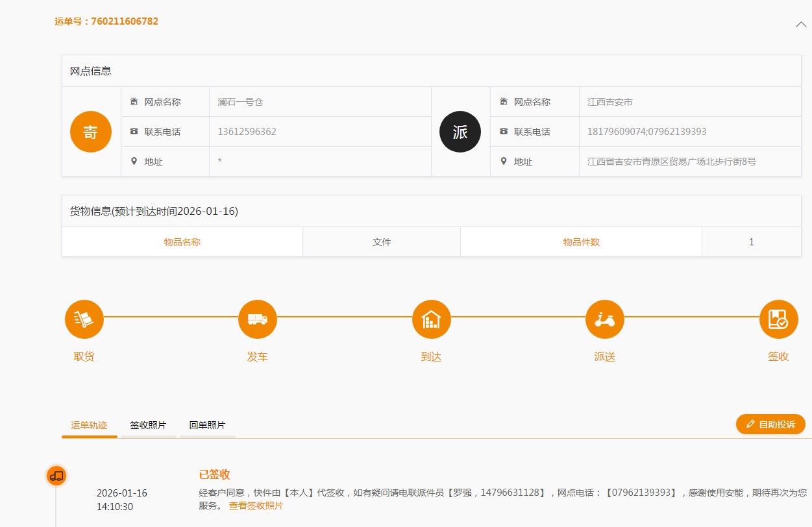Click the 派送 delivery scooter icon
Image resolution: width=812 pixels, height=527 pixels.
(604, 319)
